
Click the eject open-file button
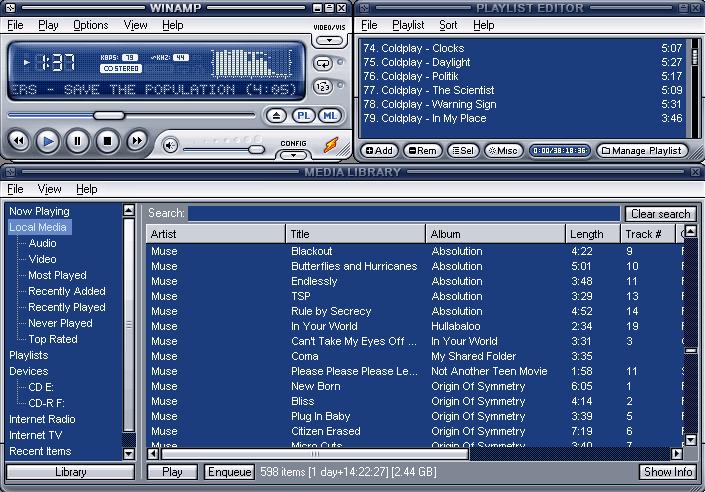click(277, 117)
